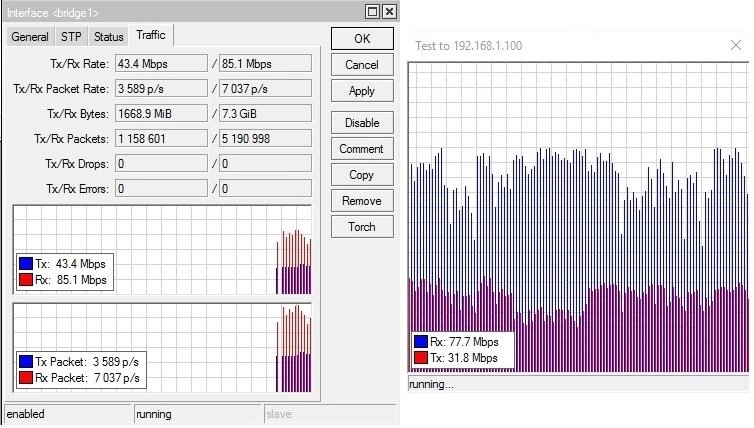Click the blue Rx 77.7 Mbps legend swatch
The width and height of the screenshot is (754, 428).
[421, 342]
